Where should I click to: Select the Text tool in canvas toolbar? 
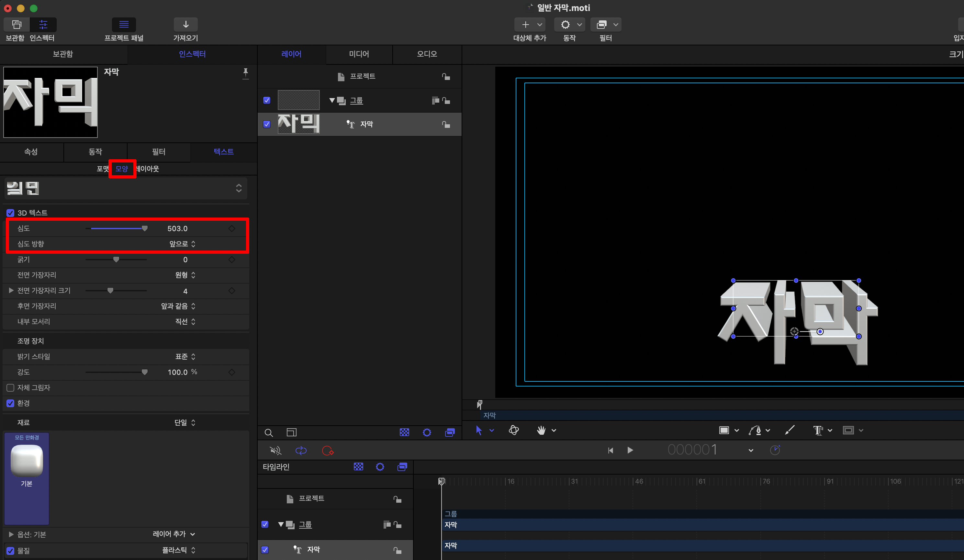coord(818,430)
